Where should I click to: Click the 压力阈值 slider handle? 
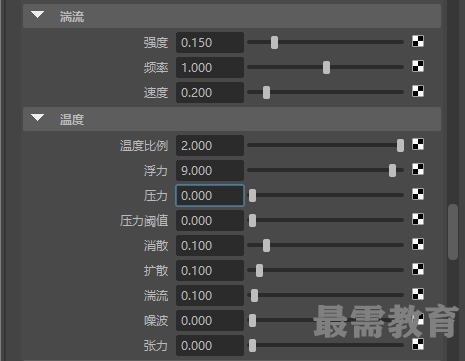pos(252,220)
